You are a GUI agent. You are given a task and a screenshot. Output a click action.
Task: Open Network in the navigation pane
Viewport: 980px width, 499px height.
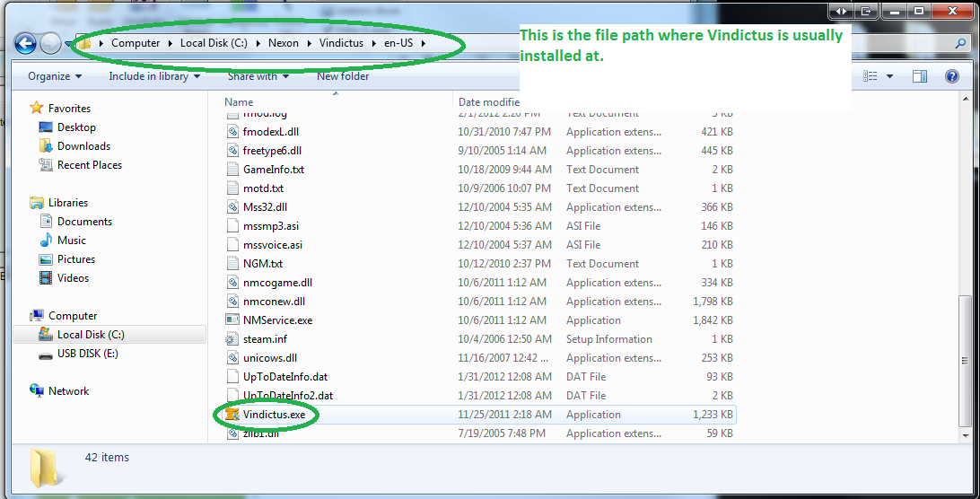pyautogui.click(x=69, y=390)
